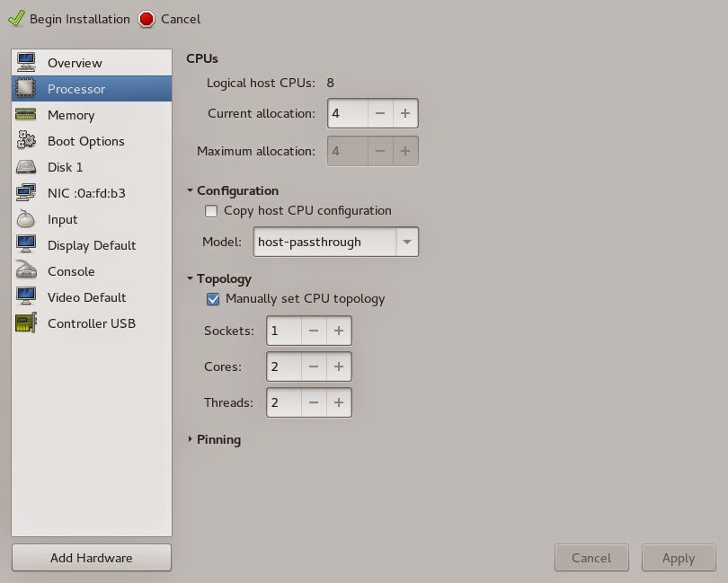The width and height of the screenshot is (728, 583).
Task: Switch to the Console sidebar entry
Action: (x=27, y=271)
